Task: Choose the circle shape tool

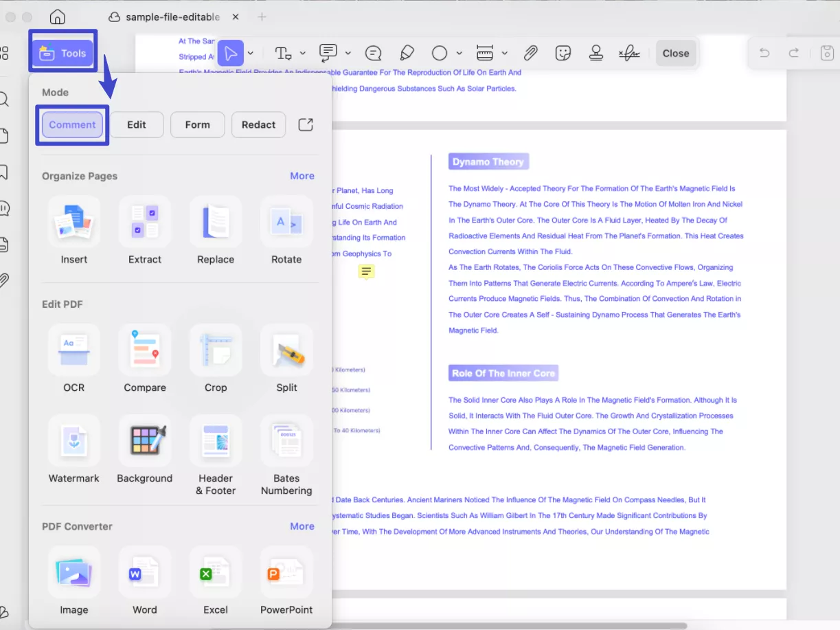Action: point(439,53)
